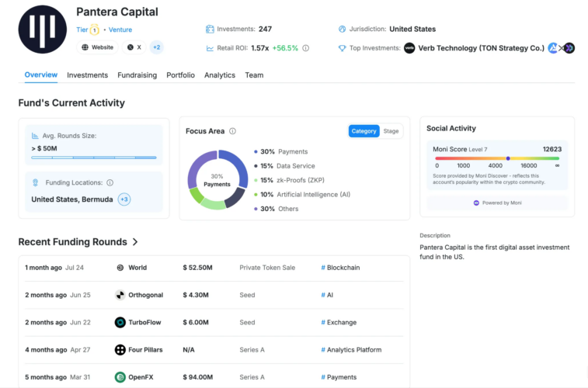The height and width of the screenshot is (388, 588).
Task: Click the Investments count icon
Action: [210, 29]
